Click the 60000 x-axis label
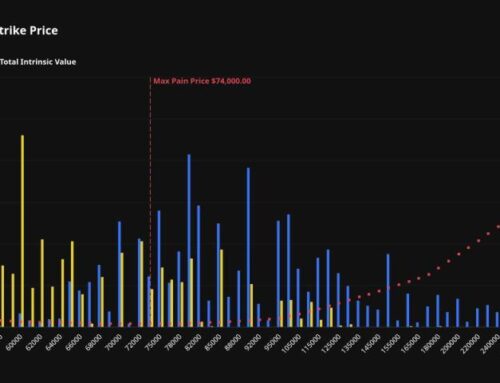The height and width of the screenshot is (383, 500). coord(14,342)
